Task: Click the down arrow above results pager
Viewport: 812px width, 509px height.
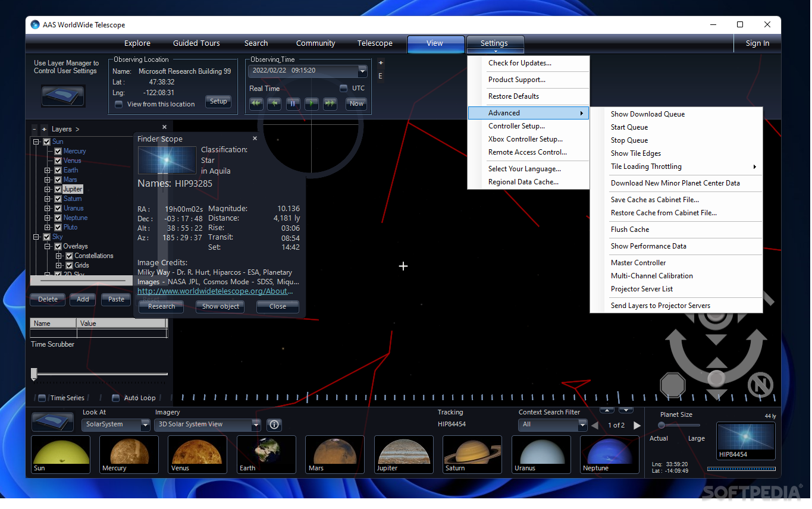Action: 626,410
